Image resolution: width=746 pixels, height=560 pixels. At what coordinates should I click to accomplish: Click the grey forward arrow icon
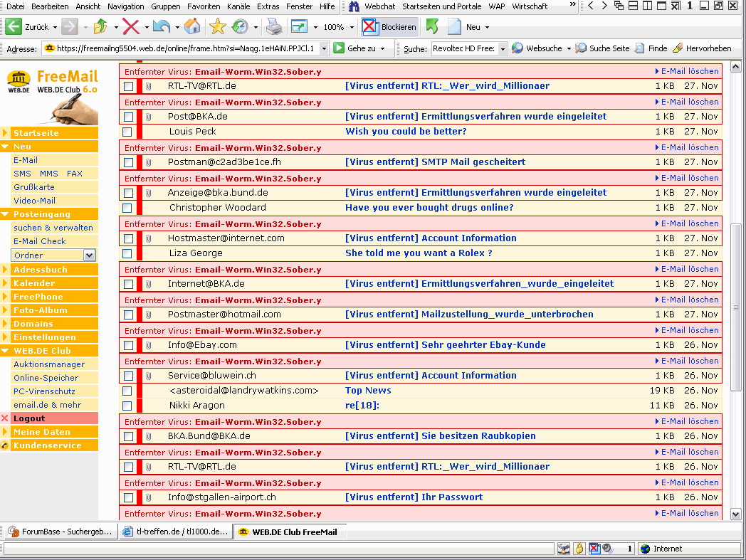(x=70, y=26)
